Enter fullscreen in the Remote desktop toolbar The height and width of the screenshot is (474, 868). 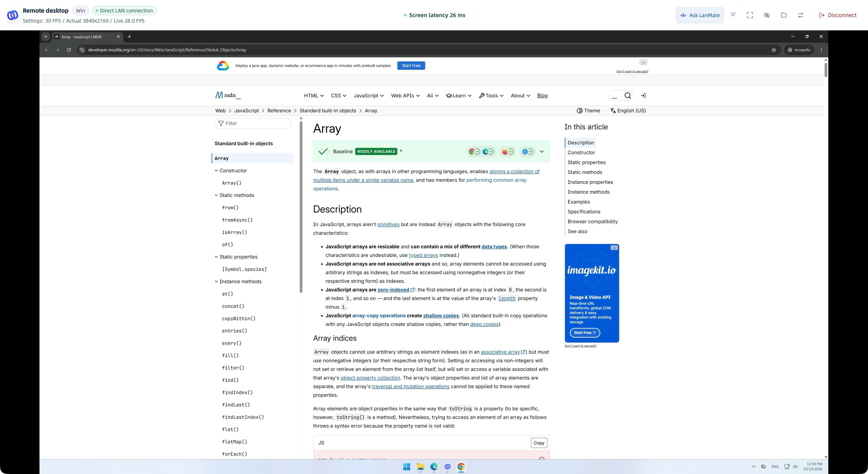pos(750,15)
